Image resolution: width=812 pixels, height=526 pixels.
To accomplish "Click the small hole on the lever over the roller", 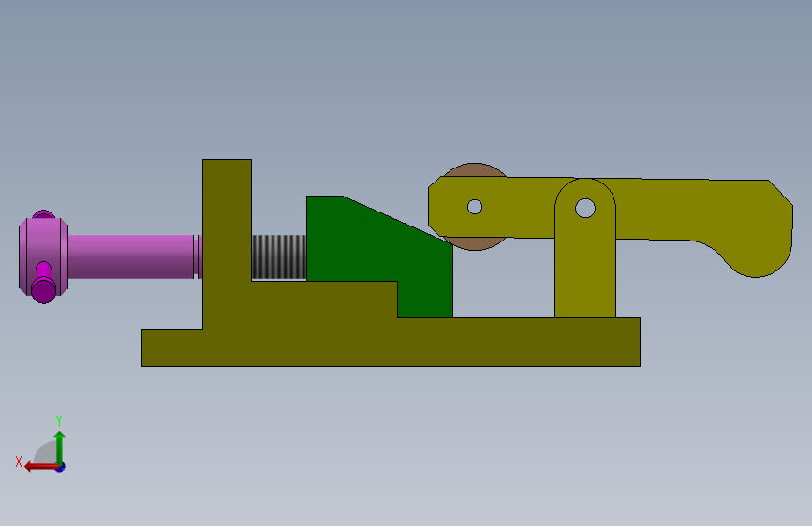I will [475, 207].
